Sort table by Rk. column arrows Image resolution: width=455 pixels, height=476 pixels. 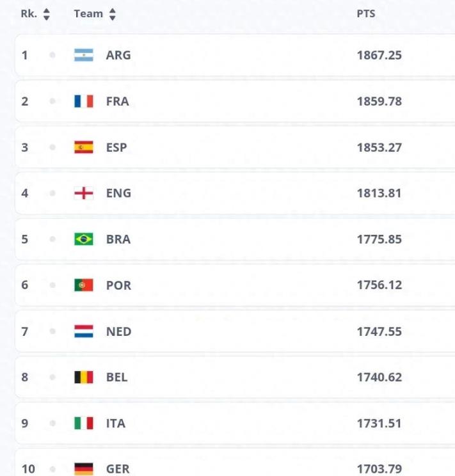coord(46,14)
